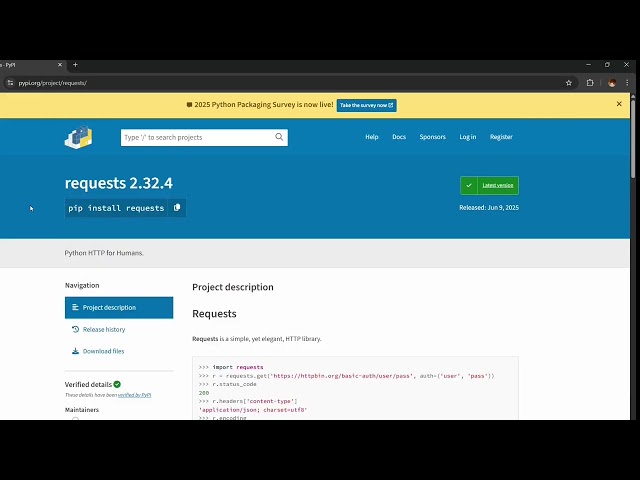This screenshot has width=640, height=480.
Task: Click the verified details green checkmark
Action: (117, 384)
